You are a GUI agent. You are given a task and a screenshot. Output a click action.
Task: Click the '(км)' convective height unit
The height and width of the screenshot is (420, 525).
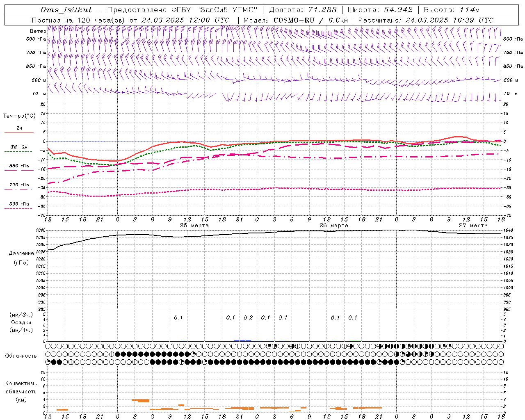[21, 399]
